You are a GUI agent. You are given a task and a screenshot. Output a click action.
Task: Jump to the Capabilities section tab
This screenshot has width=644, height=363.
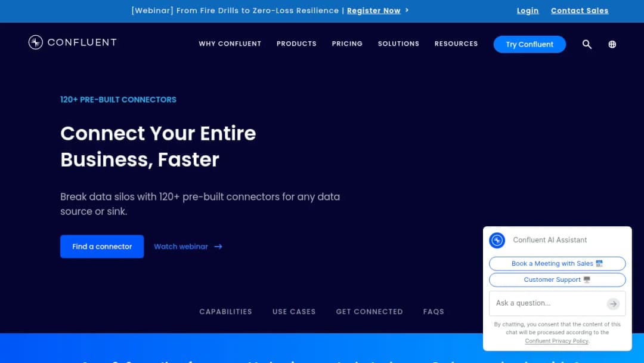pyautogui.click(x=225, y=312)
